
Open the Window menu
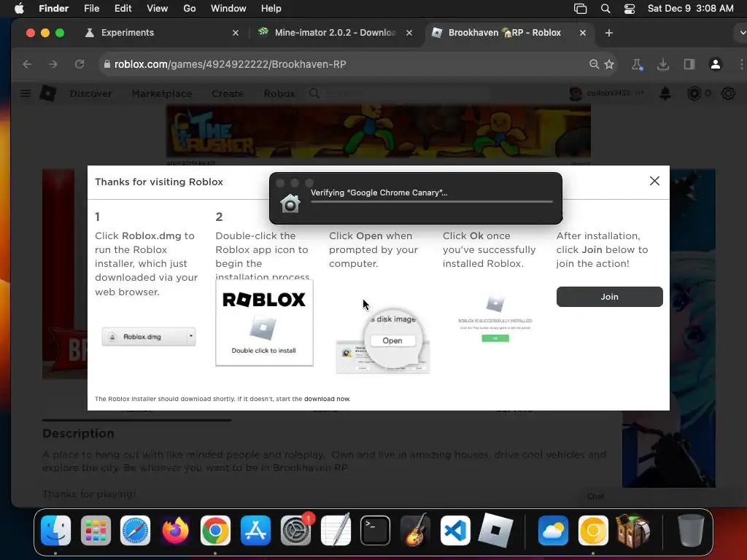pyautogui.click(x=228, y=9)
